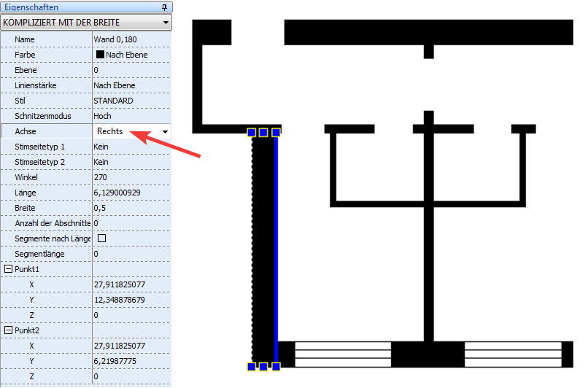The height and width of the screenshot is (388, 588).
Task: Click the bottom-left grip handle of the selected wall
Action: 251,366
